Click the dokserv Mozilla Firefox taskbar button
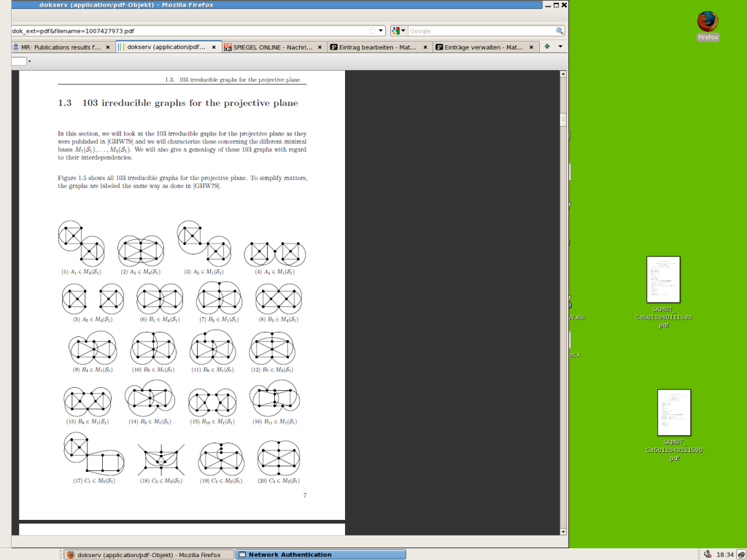Image resolution: width=747 pixels, height=560 pixels. [148, 554]
